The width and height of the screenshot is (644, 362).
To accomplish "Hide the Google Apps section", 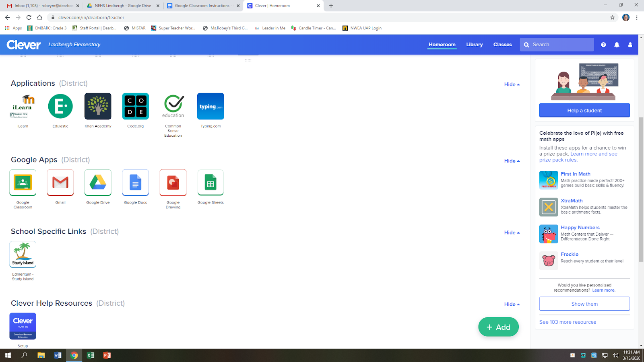I will click(x=512, y=161).
